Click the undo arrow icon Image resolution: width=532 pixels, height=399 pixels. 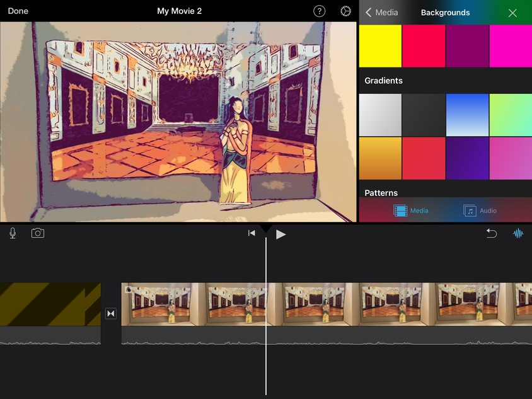point(491,233)
